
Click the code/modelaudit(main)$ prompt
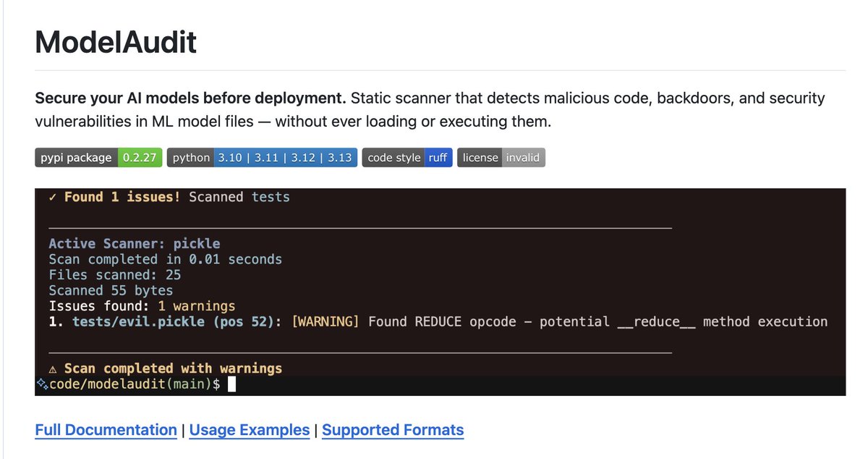click(x=135, y=385)
